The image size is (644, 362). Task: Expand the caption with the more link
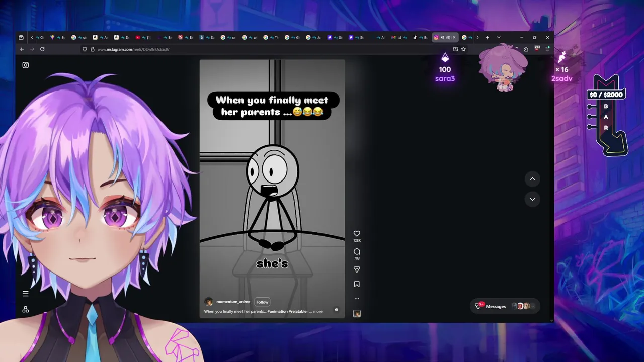coord(317,311)
